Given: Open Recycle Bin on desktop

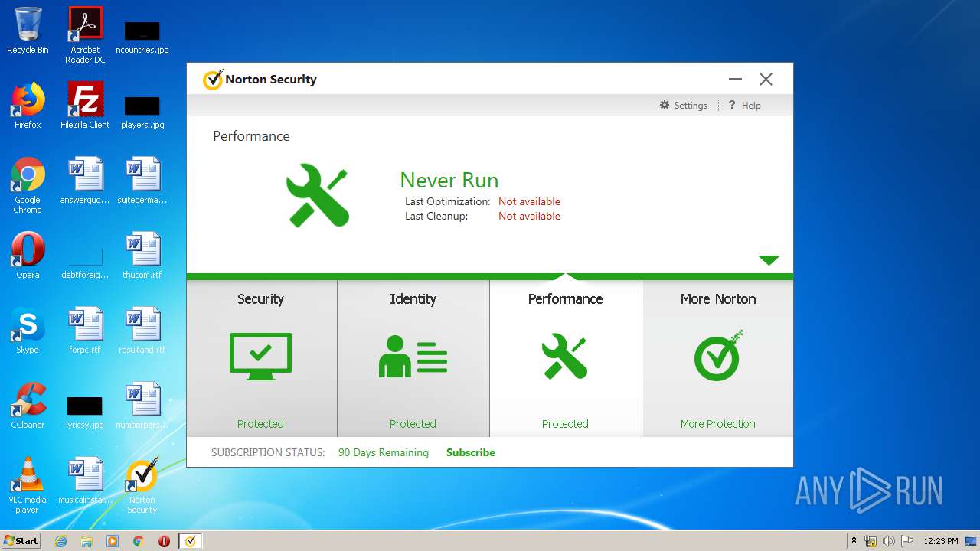Looking at the screenshot, I should (x=28, y=31).
